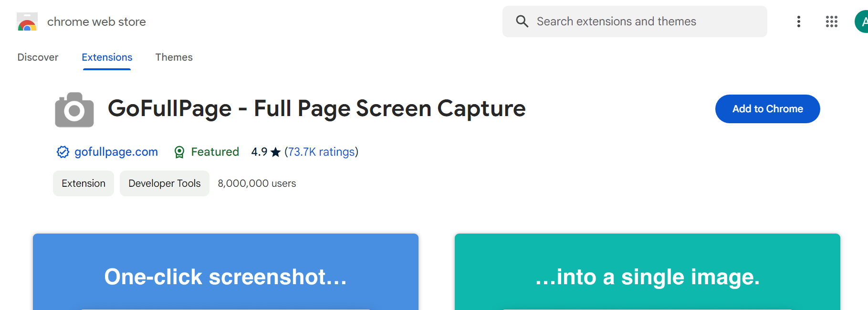Image resolution: width=868 pixels, height=310 pixels.
Task: Open the 73.7K ratings link
Action: pos(321,152)
